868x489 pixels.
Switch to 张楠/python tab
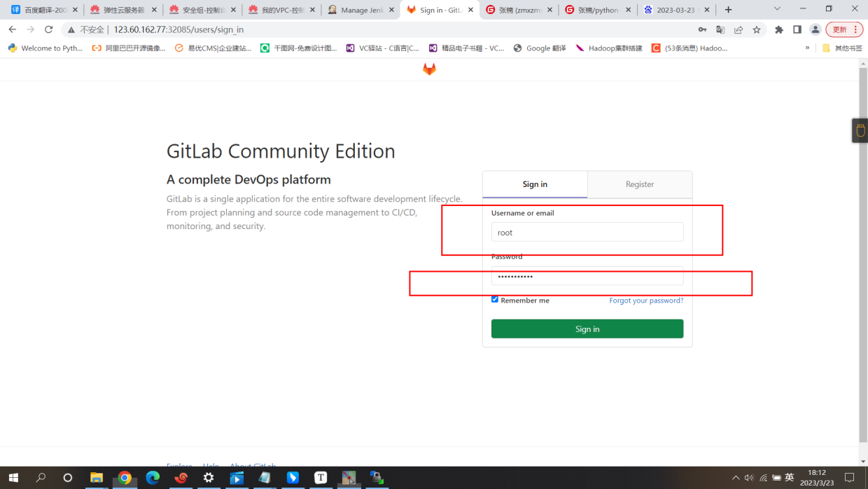click(599, 10)
